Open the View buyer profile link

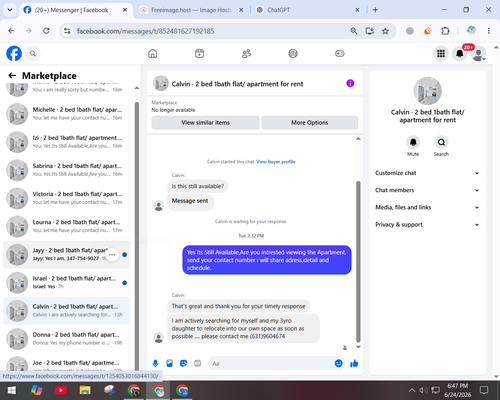(x=276, y=162)
